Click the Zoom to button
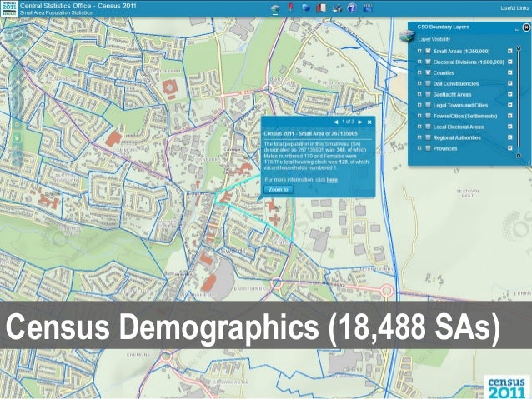Viewport: 532px width, 399px height. (279, 189)
